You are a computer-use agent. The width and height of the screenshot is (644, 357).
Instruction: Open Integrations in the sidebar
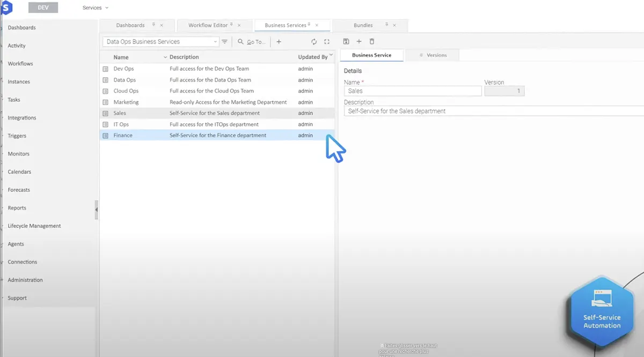[22, 118]
